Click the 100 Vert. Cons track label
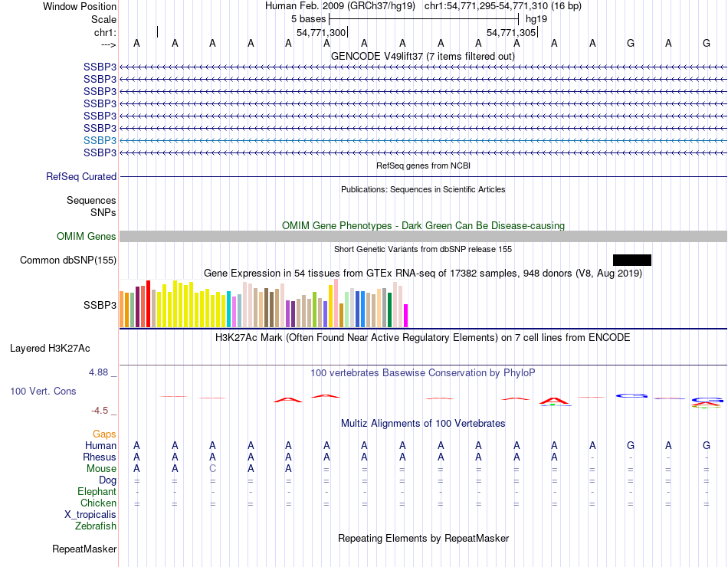728x567 pixels. point(43,391)
